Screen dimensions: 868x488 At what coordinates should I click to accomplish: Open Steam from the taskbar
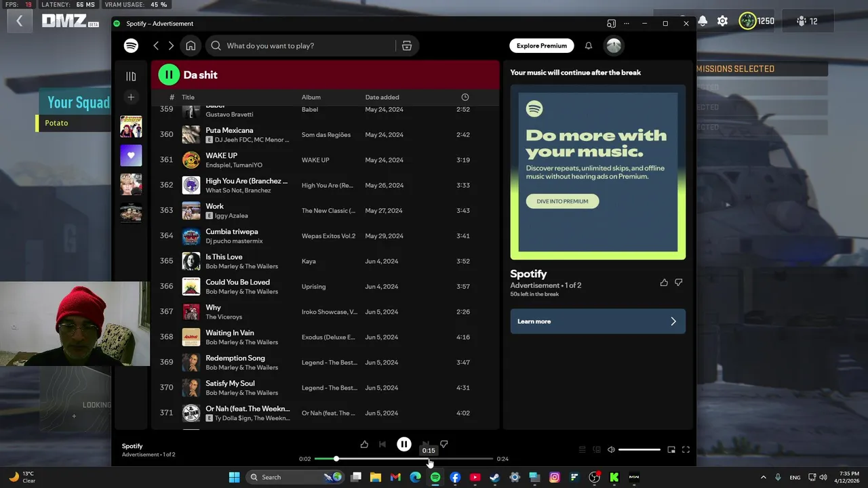[494, 477]
